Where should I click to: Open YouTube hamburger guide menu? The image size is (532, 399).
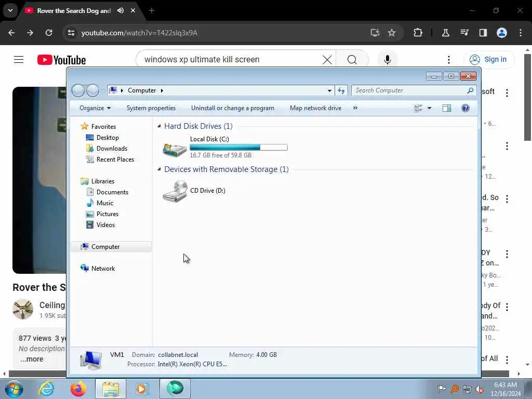point(19,60)
